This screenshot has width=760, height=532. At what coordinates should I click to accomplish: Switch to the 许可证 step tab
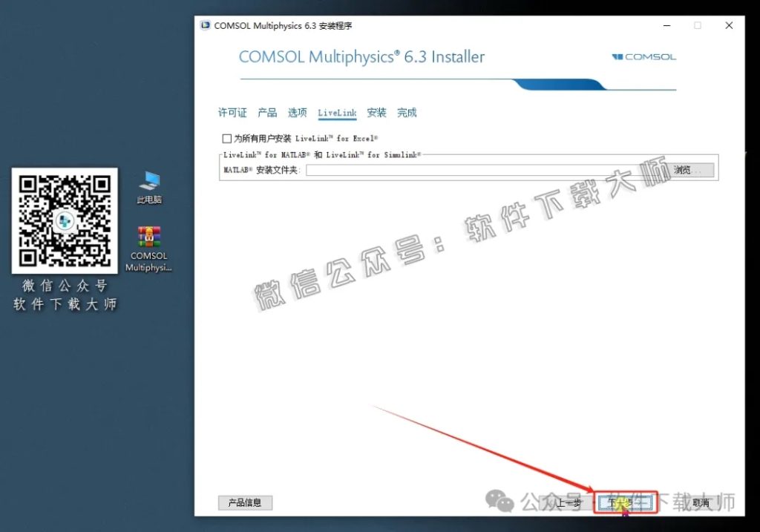click(232, 112)
